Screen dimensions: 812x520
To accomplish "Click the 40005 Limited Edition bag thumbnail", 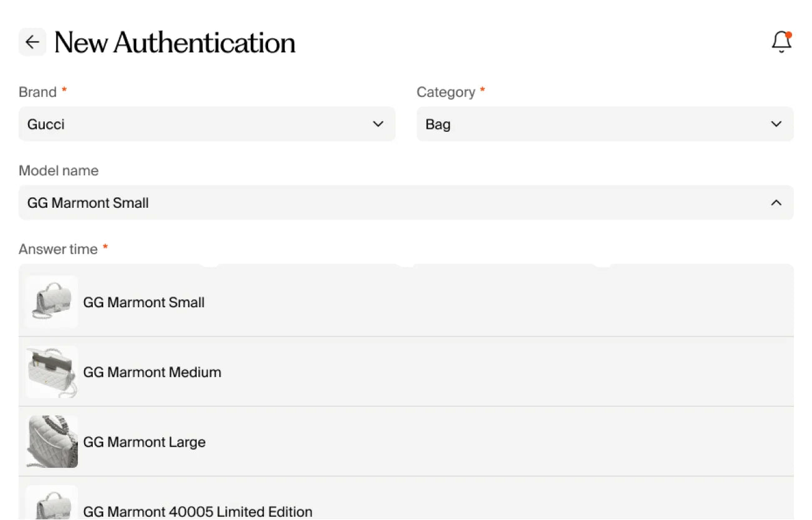I will point(52,503).
